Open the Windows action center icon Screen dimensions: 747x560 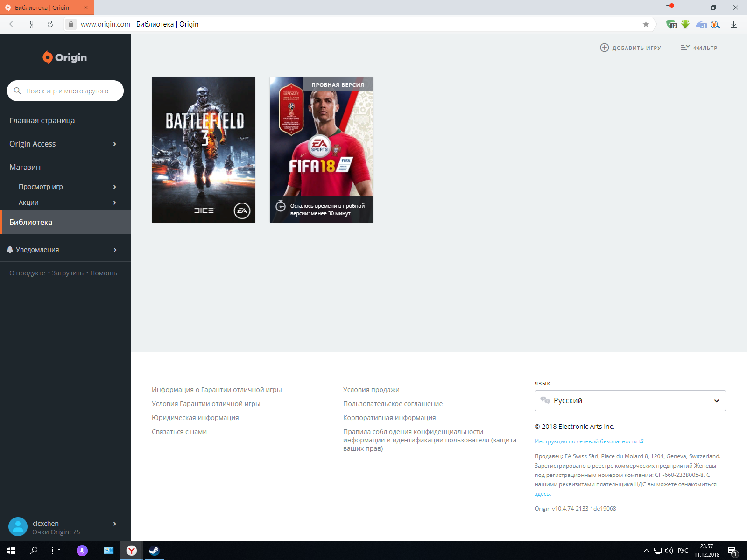733,551
